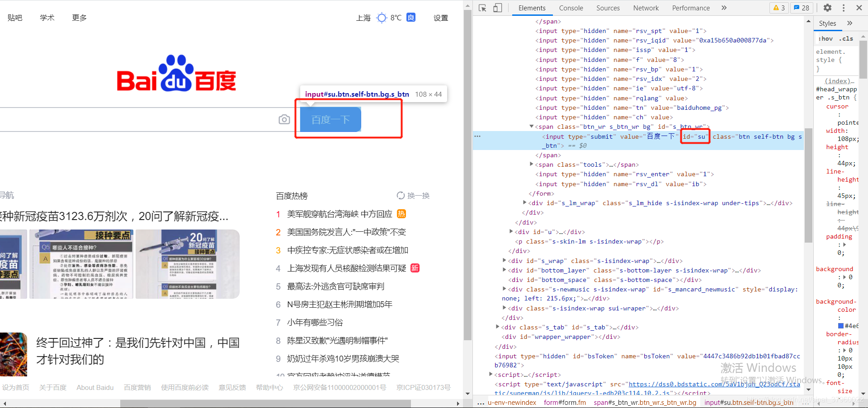The height and width of the screenshot is (408, 868).
Task: Select the Styles pane tab
Action: coord(827,23)
